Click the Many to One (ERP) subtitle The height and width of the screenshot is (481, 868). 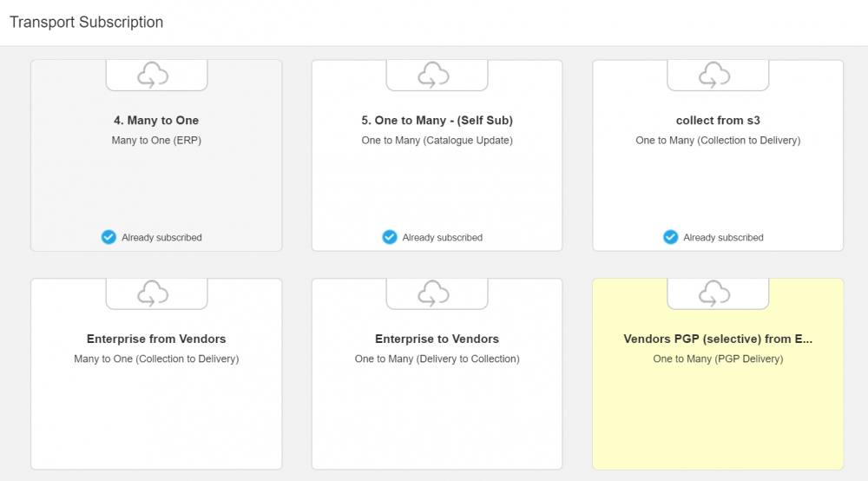pos(156,140)
